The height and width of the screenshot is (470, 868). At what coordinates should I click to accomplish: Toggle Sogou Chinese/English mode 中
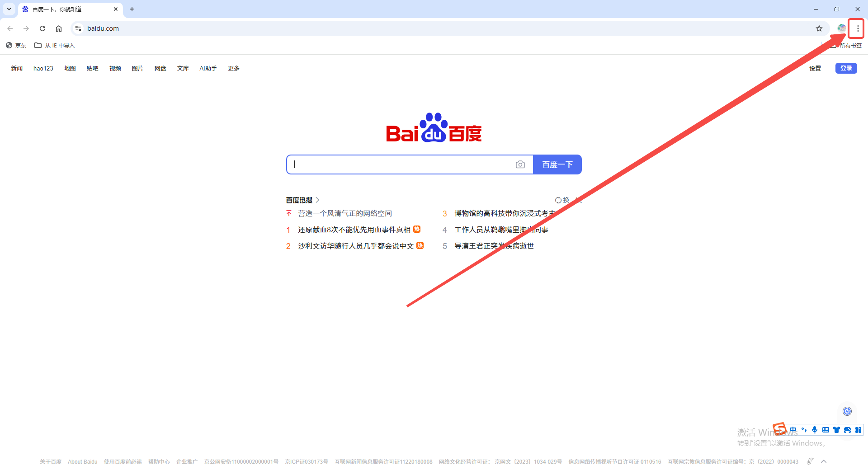[793, 430]
